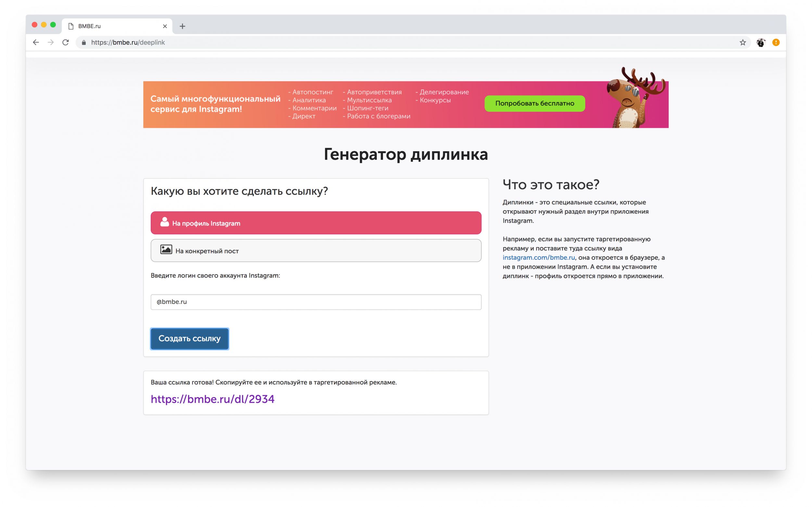Choose 'На конкретный пост' link type

pos(316,251)
